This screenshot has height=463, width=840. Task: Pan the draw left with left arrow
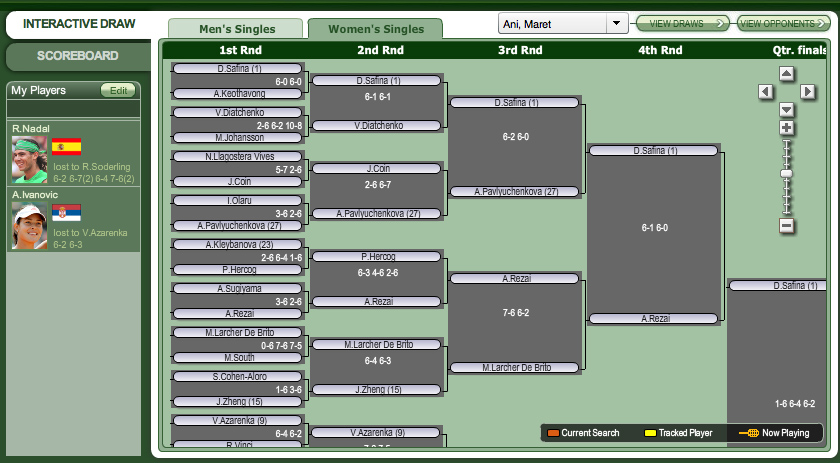click(765, 92)
